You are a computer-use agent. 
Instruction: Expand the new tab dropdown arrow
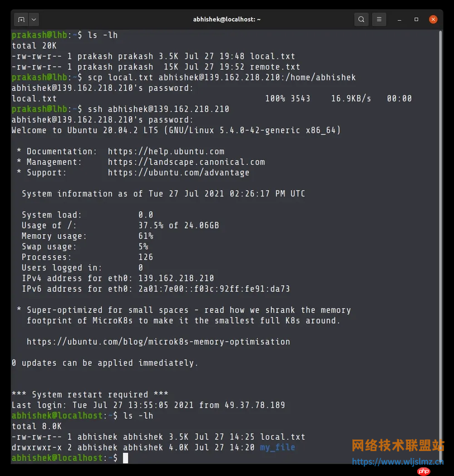(34, 20)
